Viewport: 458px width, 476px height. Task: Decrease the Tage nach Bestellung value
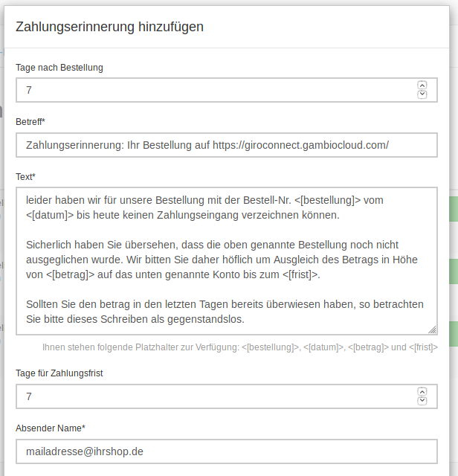pos(422,94)
